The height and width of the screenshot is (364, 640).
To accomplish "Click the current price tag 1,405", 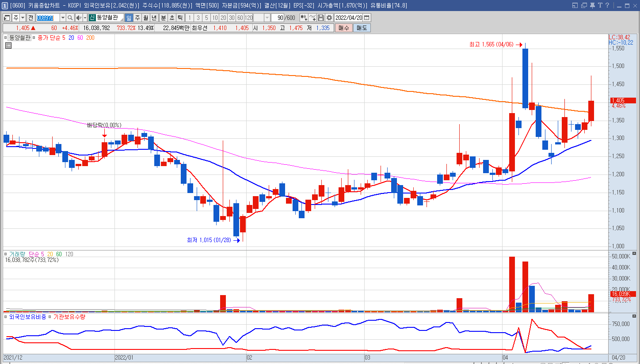I will 622,100.
